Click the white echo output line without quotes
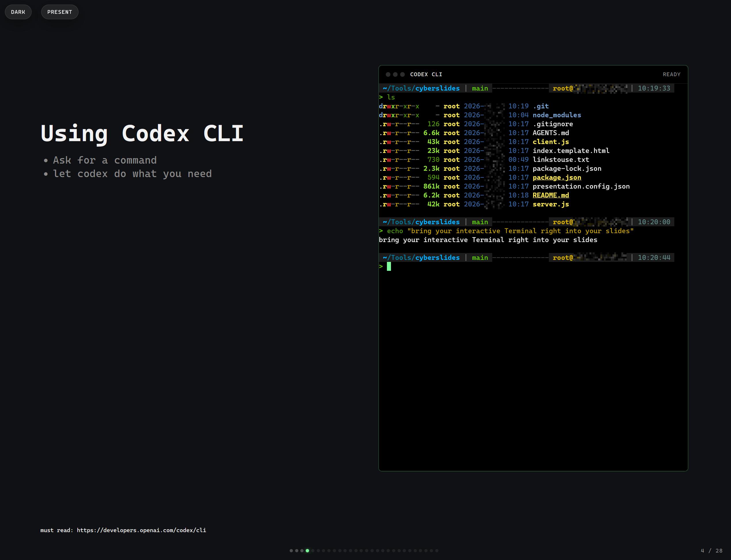 (x=488, y=240)
